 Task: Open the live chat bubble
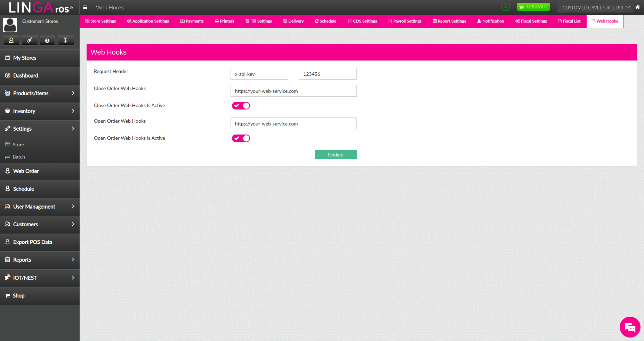pyautogui.click(x=630, y=327)
